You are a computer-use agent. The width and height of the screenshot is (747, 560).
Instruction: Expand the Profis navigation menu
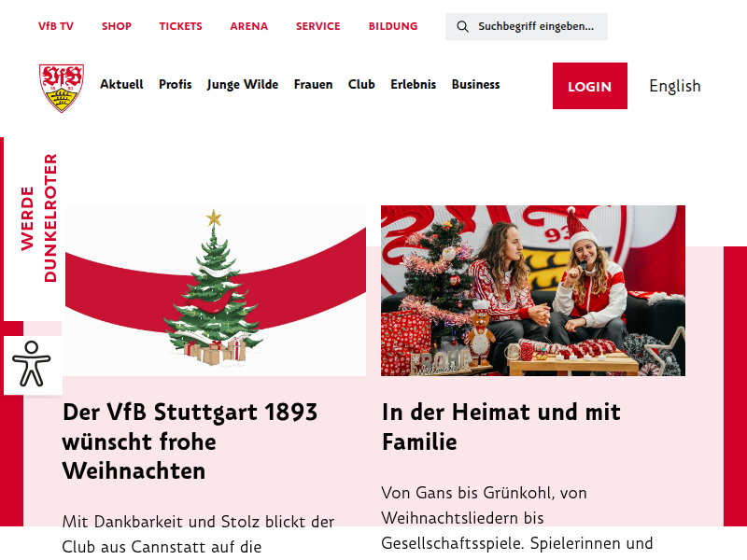point(176,85)
